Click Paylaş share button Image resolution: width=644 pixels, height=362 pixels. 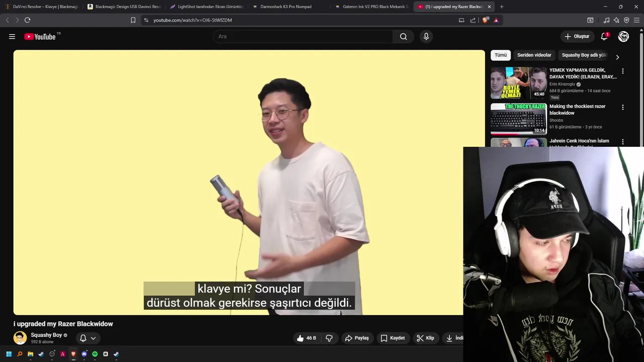coord(357,338)
